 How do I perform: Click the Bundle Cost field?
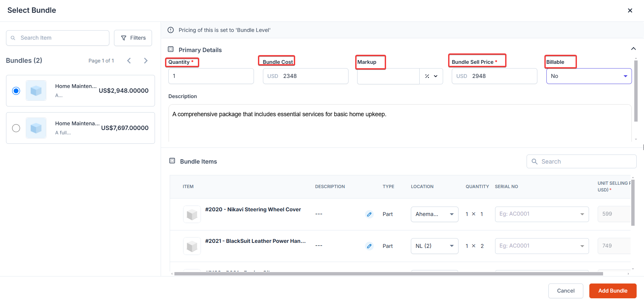click(x=306, y=76)
